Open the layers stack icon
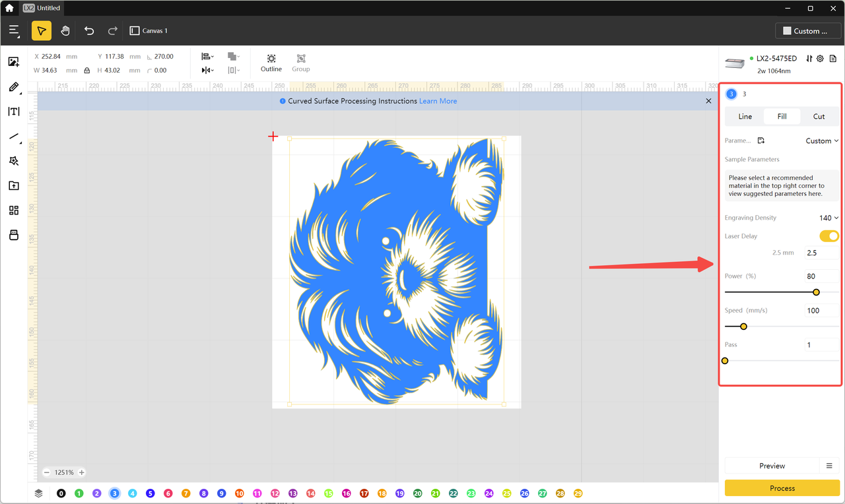 pyautogui.click(x=39, y=493)
